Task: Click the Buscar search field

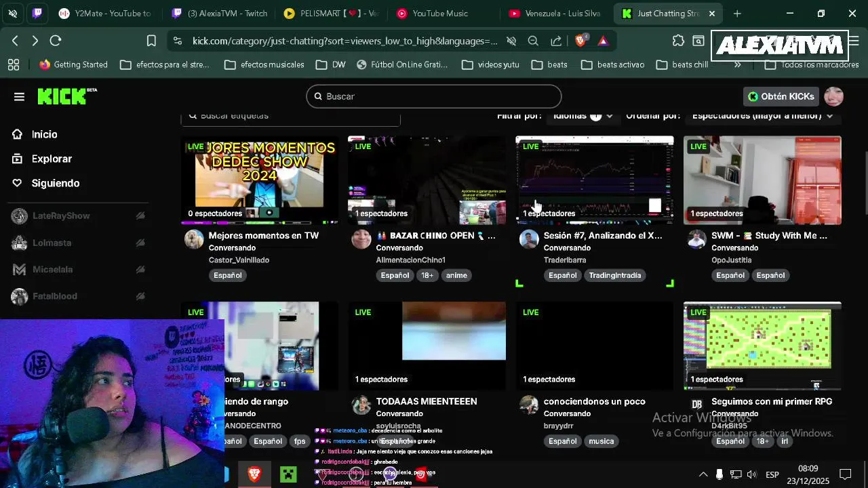Action: point(434,96)
